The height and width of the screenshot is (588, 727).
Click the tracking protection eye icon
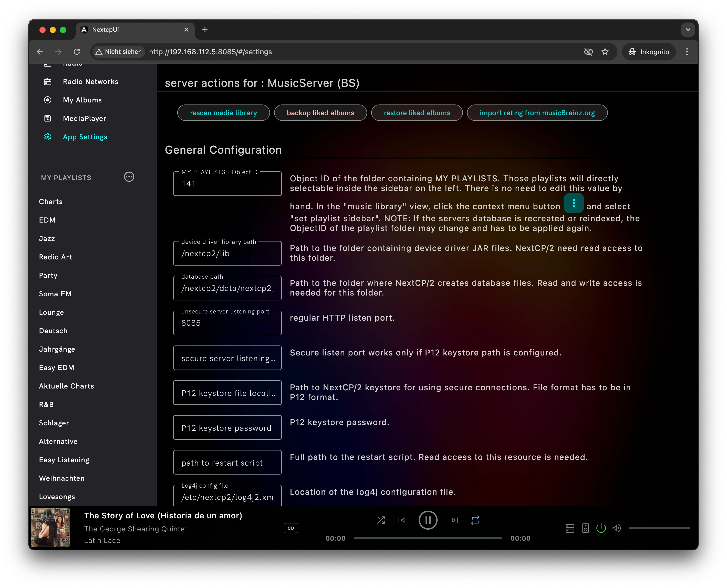pyautogui.click(x=588, y=52)
